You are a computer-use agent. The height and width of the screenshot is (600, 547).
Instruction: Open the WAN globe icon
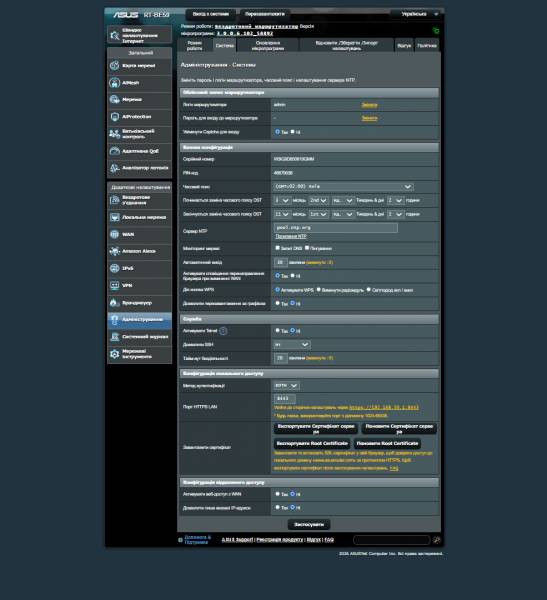pyautogui.click(x=114, y=234)
